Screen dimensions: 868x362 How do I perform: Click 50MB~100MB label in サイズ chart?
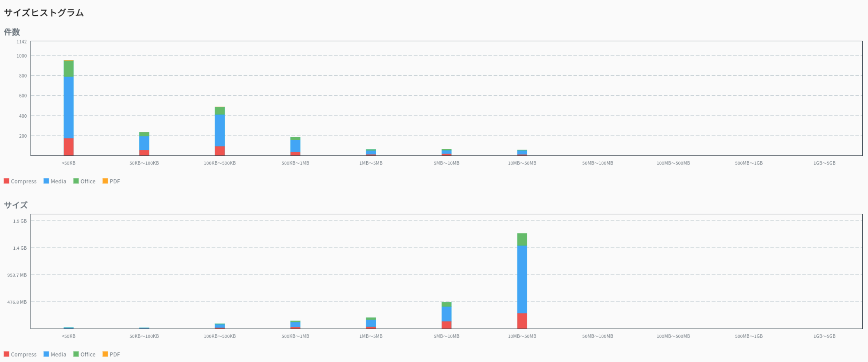point(598,336)
